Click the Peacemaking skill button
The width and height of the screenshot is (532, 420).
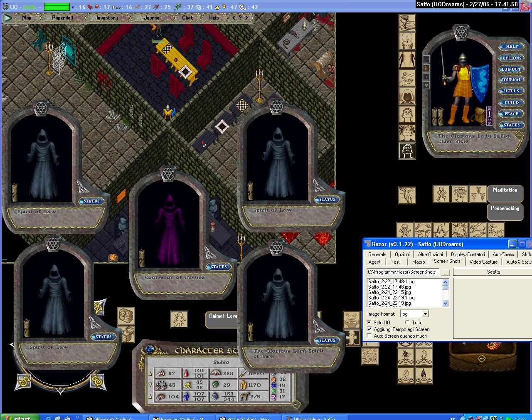(505, 212)
